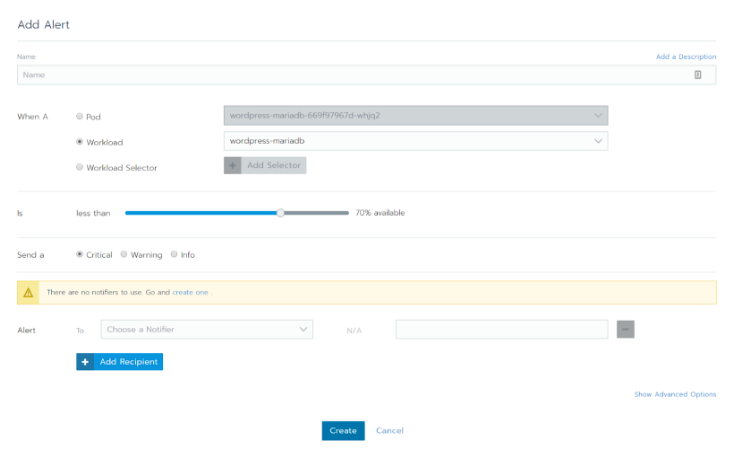Click the Create button
The image size is (737, 455).
tap(343, 430)
